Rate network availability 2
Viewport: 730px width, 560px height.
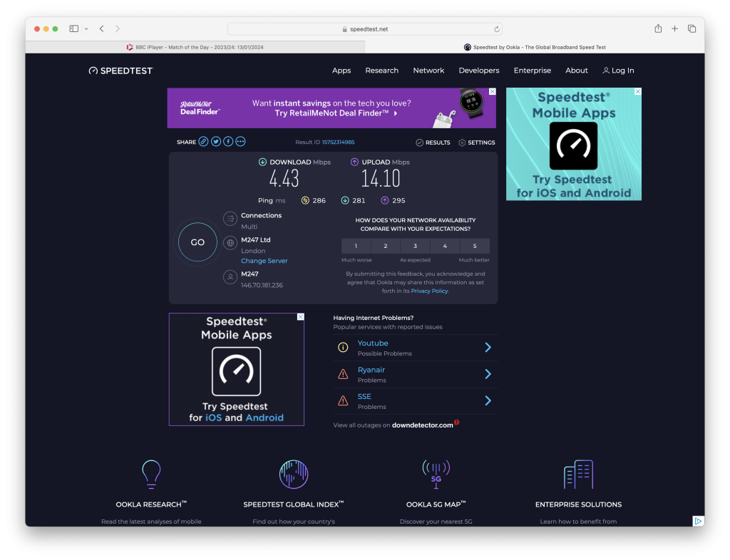click(x=386, y=246)
